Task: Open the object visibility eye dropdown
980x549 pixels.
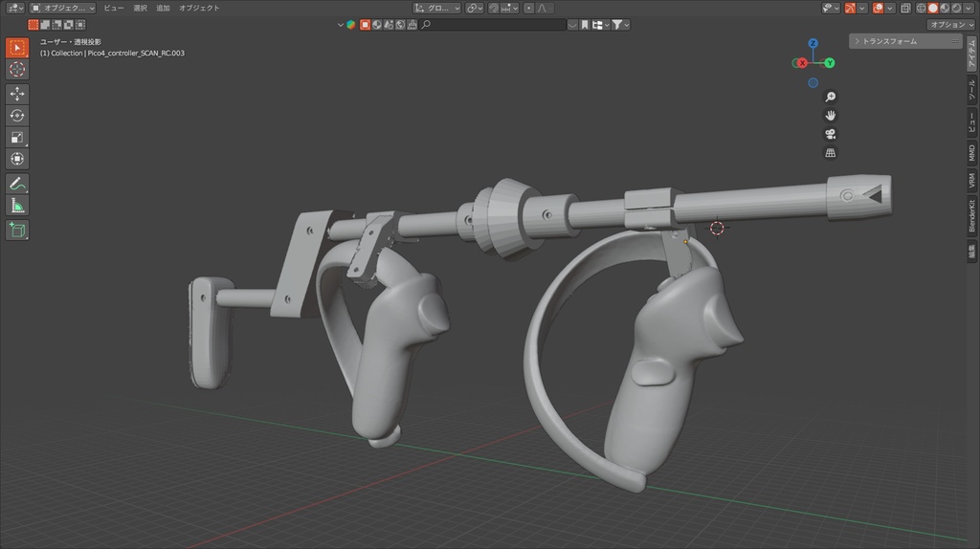Action: [831, 8]
